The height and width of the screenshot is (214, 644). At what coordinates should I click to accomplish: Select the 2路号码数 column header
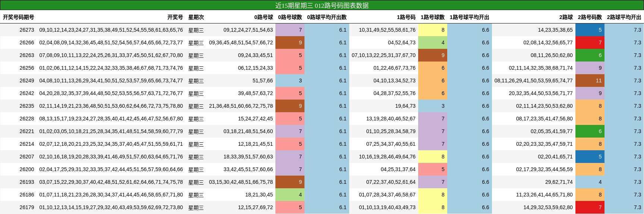(590, 17)
